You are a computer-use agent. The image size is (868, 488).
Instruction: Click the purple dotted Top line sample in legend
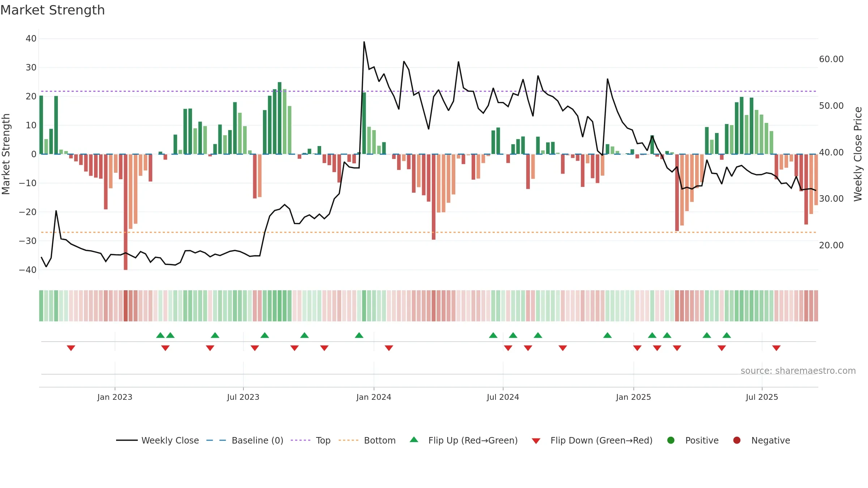tap(301, 440)
